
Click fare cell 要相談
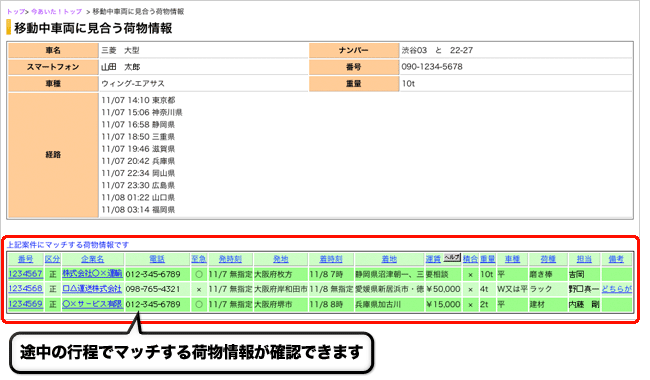click(437, 274)
